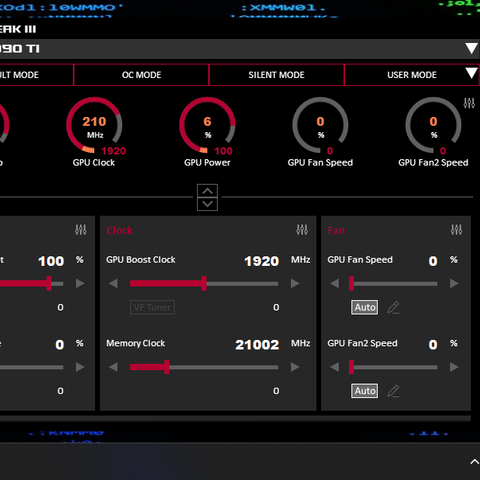Open the VF Tuner button
Screen dimensions: 480x480
point(152,307)
